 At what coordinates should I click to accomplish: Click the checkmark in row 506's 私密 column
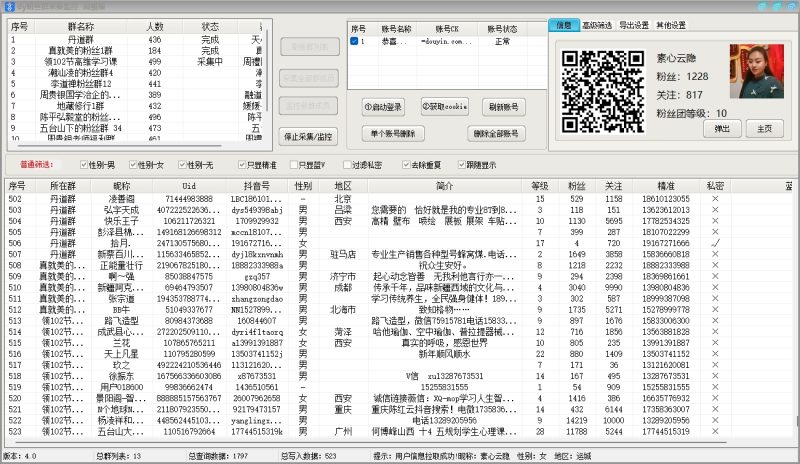[x=715, y=243]
